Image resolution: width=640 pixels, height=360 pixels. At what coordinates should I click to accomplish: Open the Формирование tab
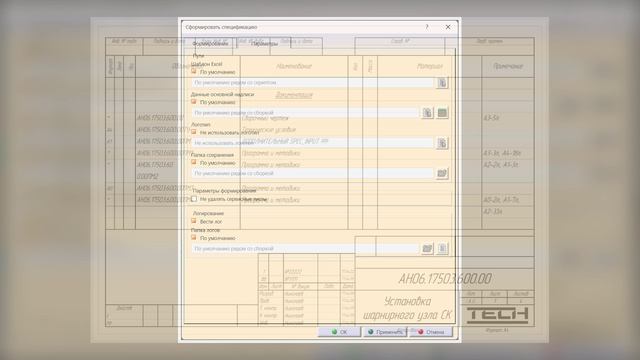(210, 43)
